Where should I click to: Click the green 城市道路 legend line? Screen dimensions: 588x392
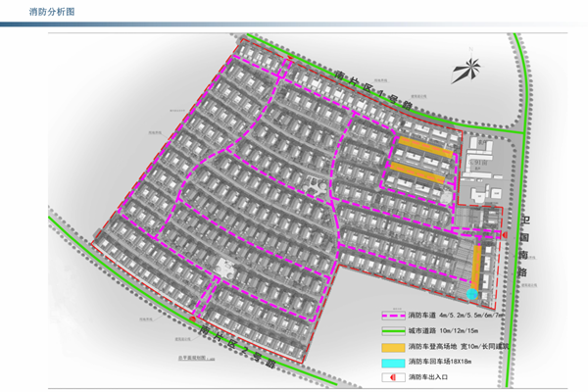[394, 331]
